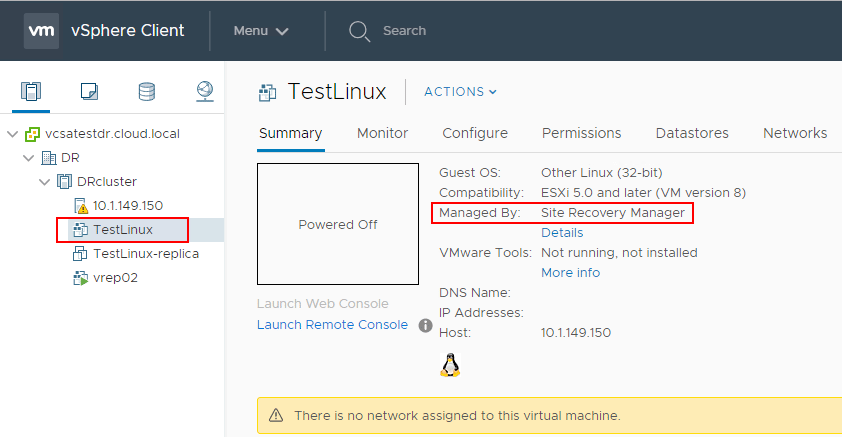Click host warning icon for 10.1.149.150
Viewport: 842px width, 437px height.
80,206
